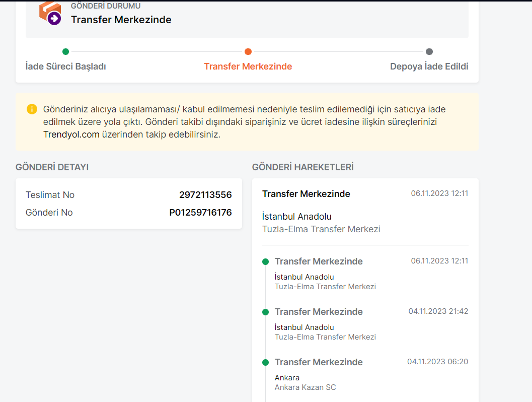This screenshot has height=402, width=532.
Task: Click green dot for 04.11.2023 21:42 entry
Action: click(265, 312)
